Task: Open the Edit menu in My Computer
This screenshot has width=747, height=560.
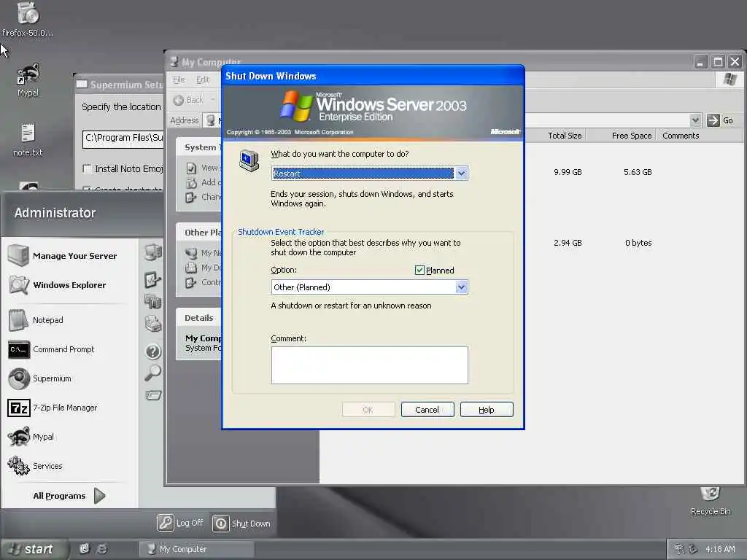Action: 203,79
